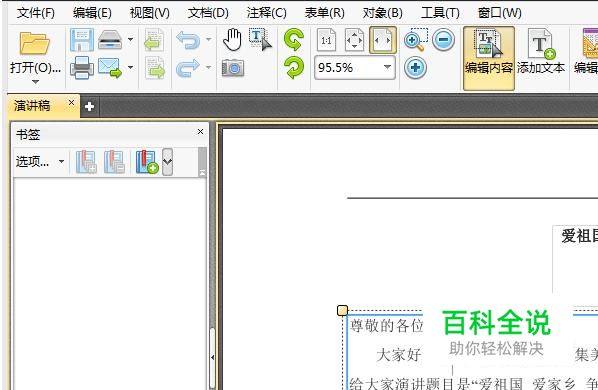This screenshot has height=390, width=598.
Task: Undo the last action
Action: pos(188,40)
